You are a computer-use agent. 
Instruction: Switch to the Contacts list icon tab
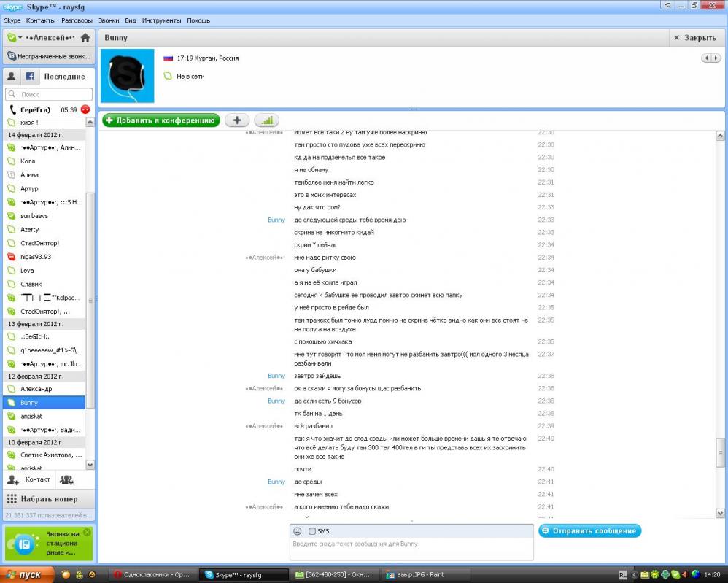(x=11, y=76)
